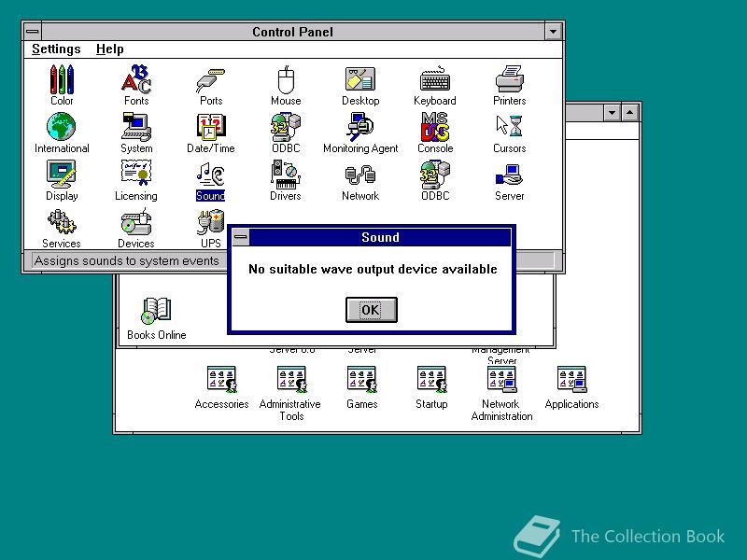Open the Sound dialog system menu box
Viewport: 747px width, 560px height.
241,237
